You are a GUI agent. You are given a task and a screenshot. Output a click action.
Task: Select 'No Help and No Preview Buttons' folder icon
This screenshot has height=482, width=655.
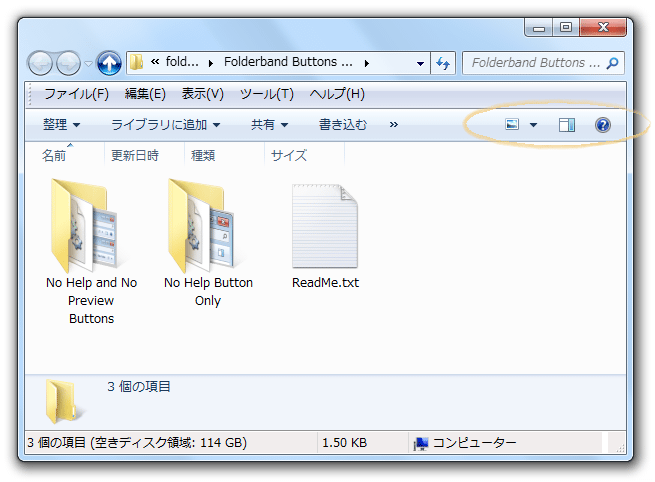[84, 226]
